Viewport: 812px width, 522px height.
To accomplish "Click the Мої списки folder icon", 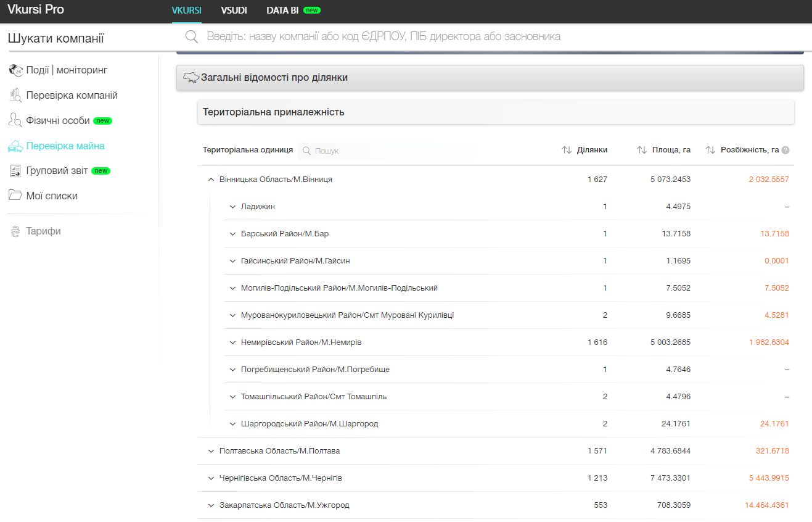I will [15, 196].
